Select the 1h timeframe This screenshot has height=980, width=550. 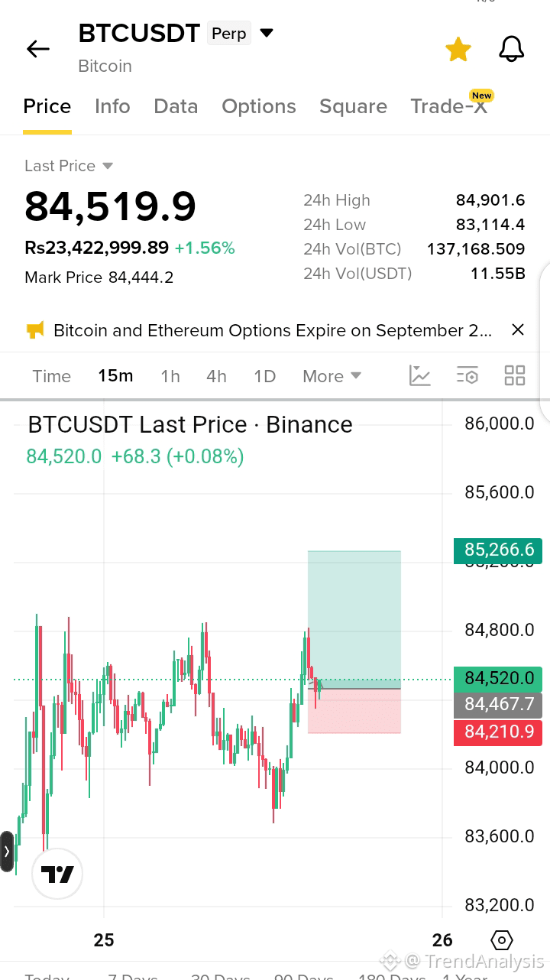tap(170, 376)
